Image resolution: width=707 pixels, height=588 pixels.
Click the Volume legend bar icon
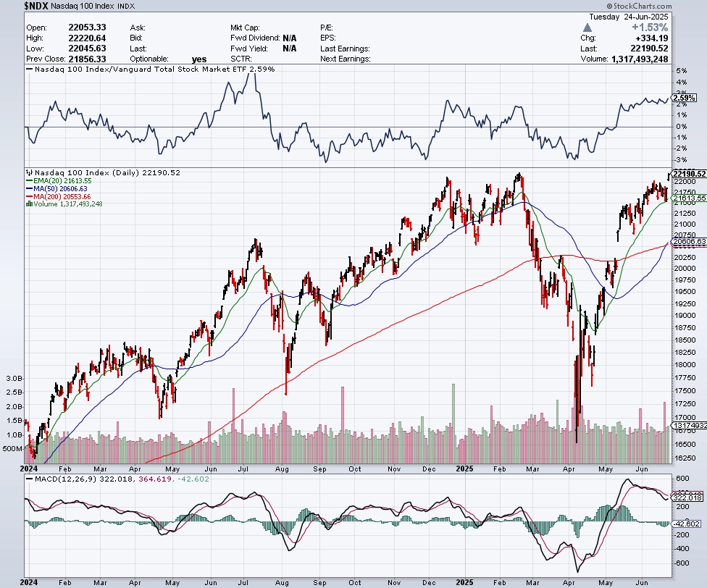(29, 203)
